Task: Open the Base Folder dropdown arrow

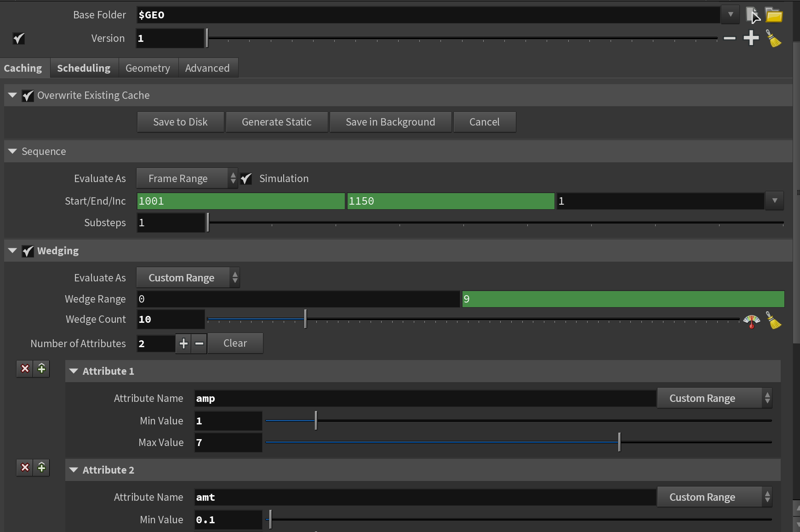Action: [x=730, y=15]
